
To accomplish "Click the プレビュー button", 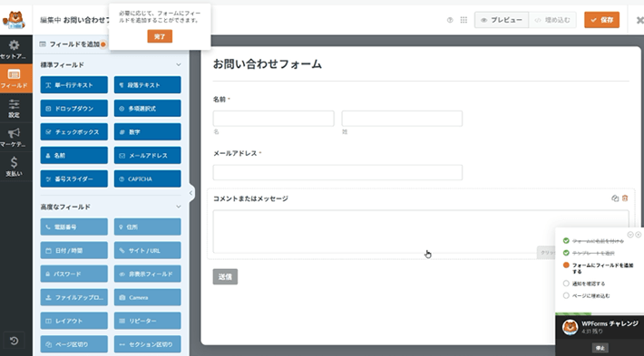I will tap(502, 20).
